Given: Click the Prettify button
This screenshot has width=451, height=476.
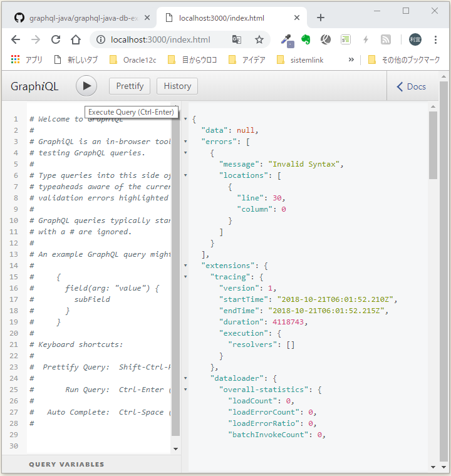Looking at the screenshot, I should pos(130,86).
